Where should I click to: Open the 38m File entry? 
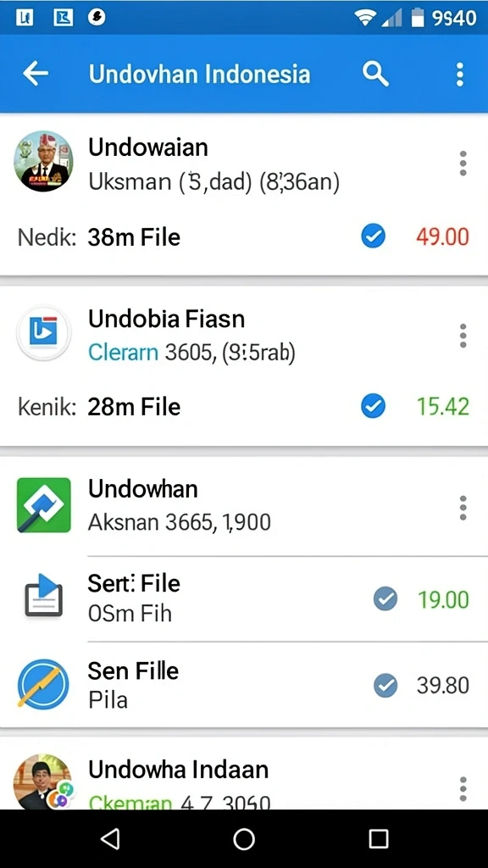[134, 237]
